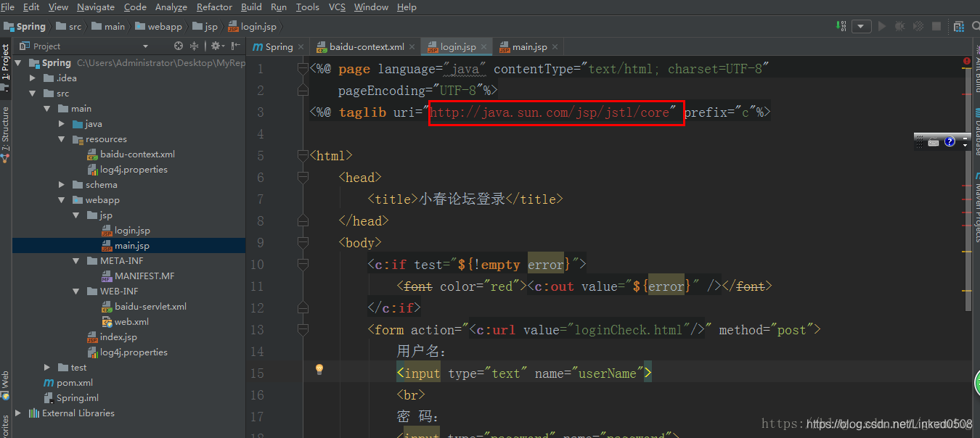Expand the External Libraries node
This screenshot has height=438, width=980.
(x=18, y=413)
